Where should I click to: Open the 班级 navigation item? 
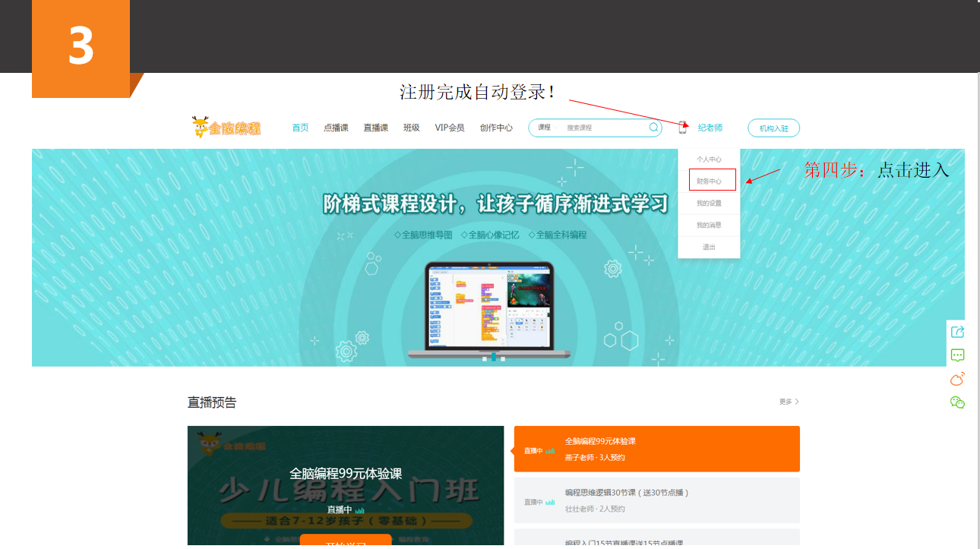(x=411, y=128)
